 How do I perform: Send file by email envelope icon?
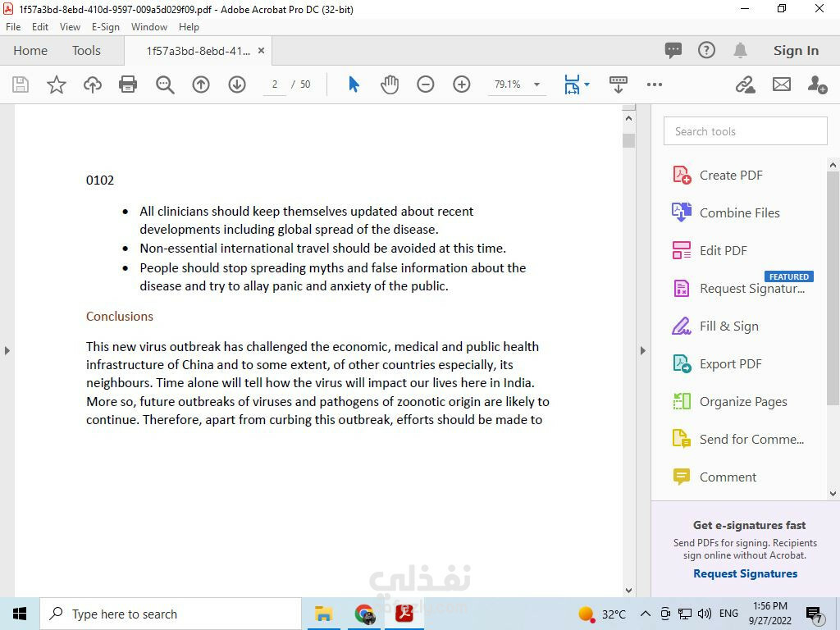coord(782,84)
